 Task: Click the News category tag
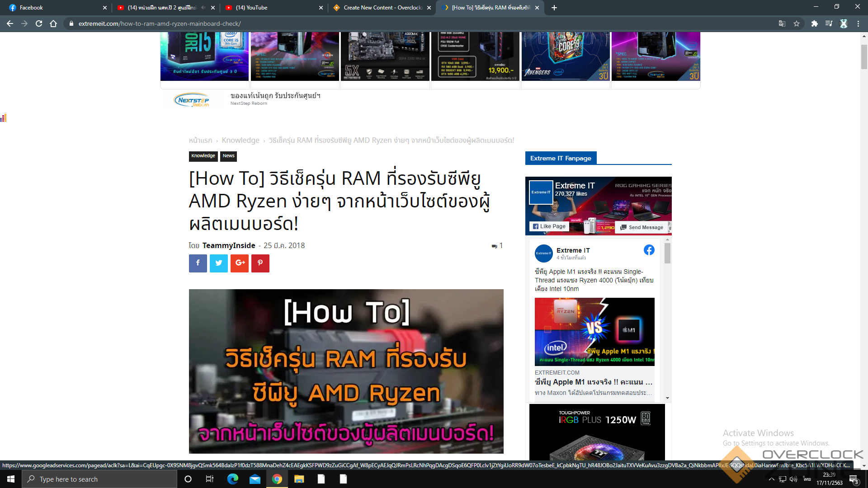coord(228,156)
